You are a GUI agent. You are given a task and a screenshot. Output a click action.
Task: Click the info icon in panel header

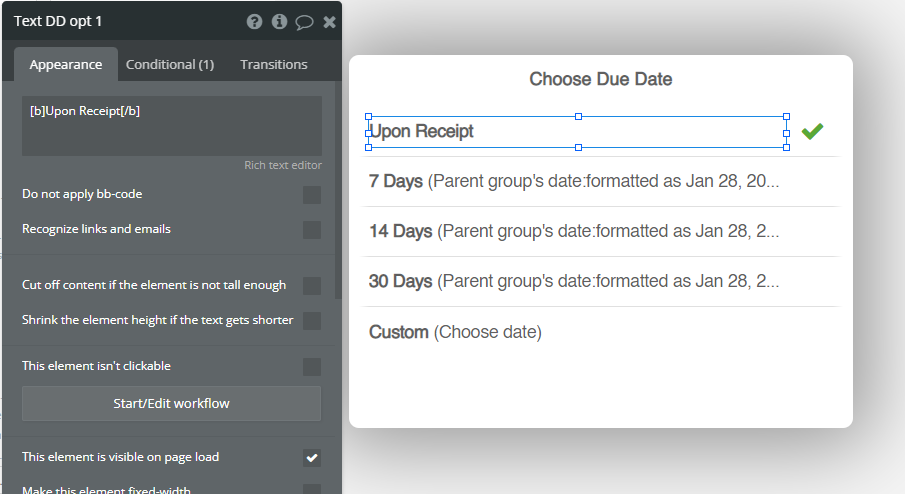point(280,21)
